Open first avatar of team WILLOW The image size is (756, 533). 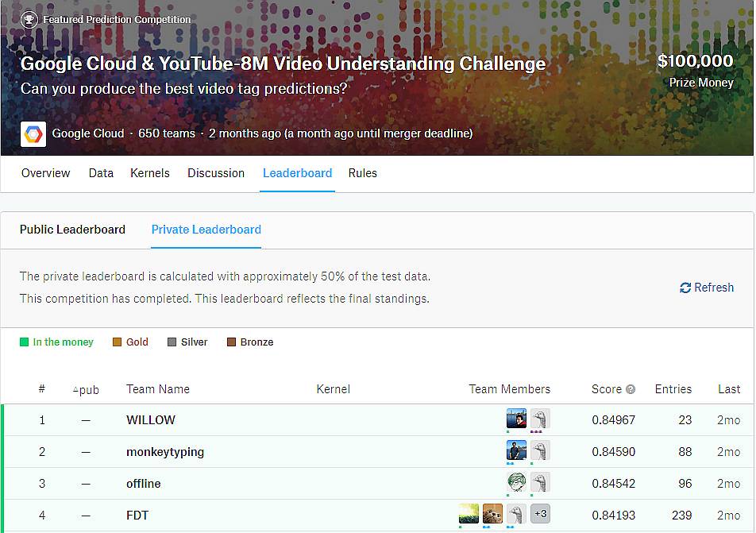[x=516, y=419]
